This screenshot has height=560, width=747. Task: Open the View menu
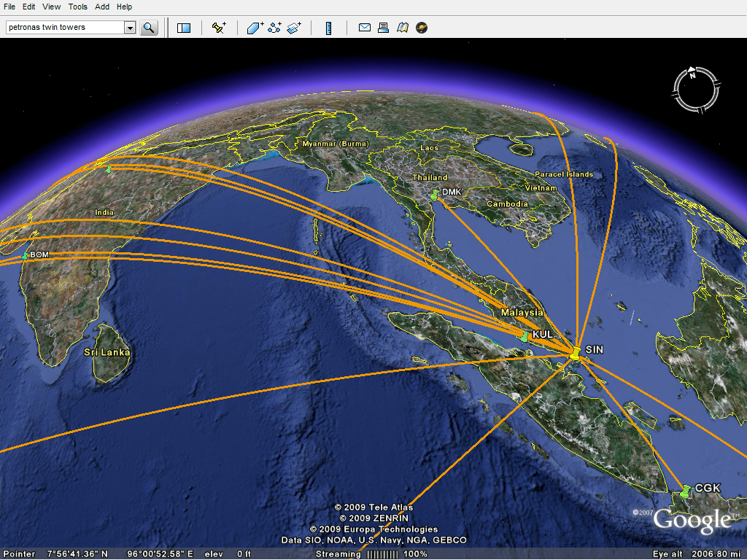(x=52, y=7)
